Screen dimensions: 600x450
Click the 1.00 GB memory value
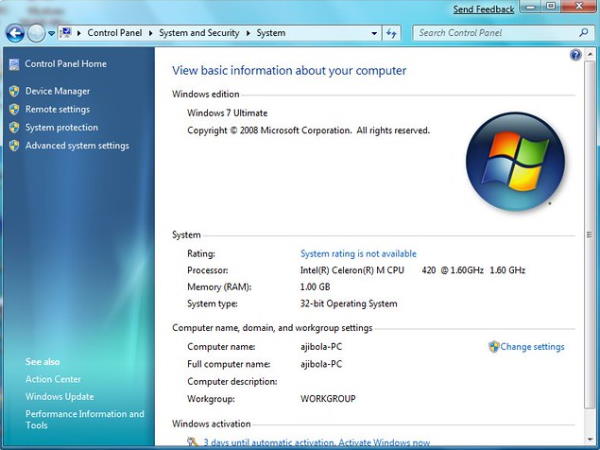[x=315, y=287]
